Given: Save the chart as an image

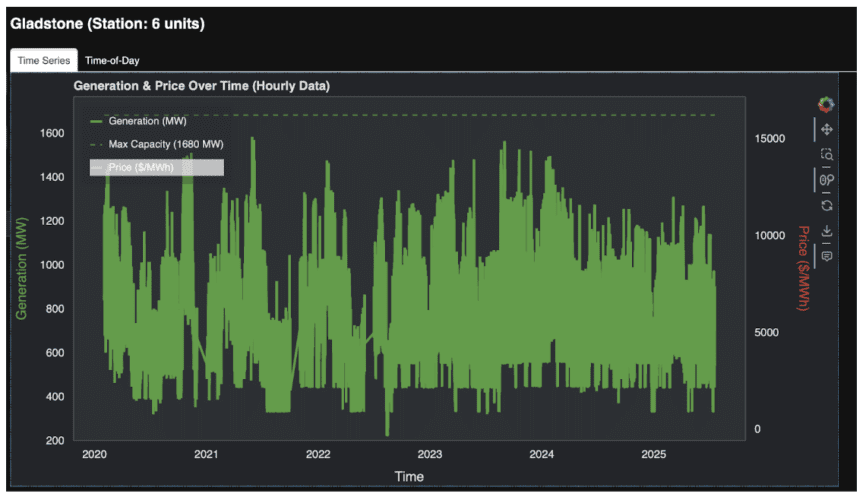Looking at the screenshot, I should (826, 231).
